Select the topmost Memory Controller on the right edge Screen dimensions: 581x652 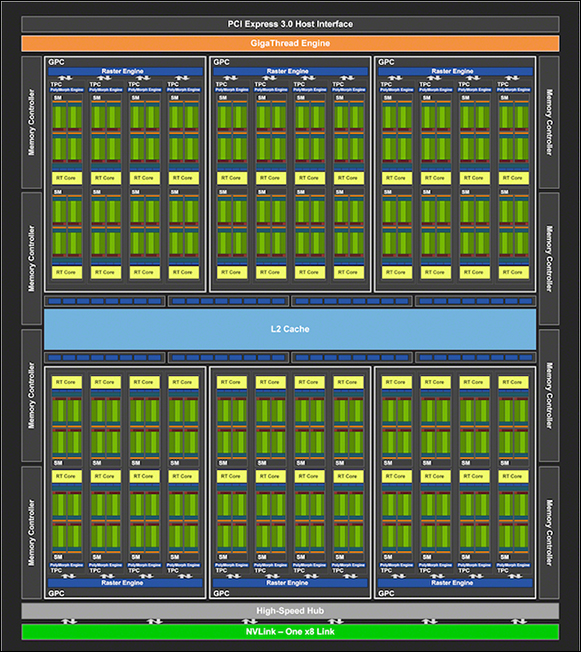549,122
